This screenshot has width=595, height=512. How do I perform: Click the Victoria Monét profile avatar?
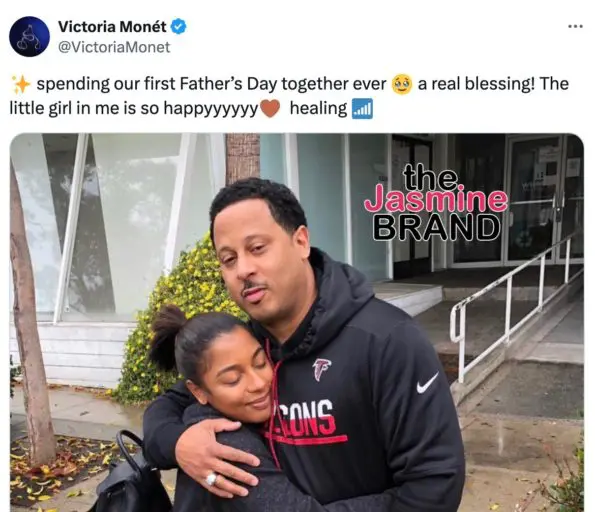click(x=30, y=37)
